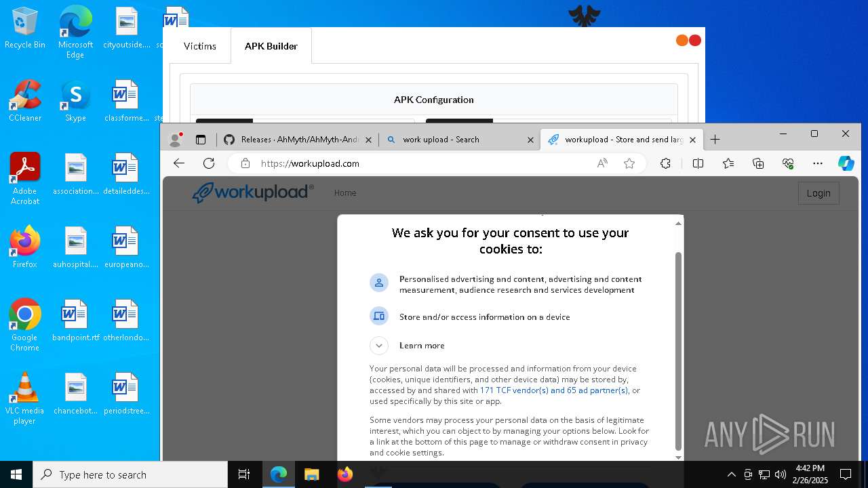This screenshot has width=868, height=488.
Task: Select bandpoint.rtf file on desktop
Action: (75, 321)
